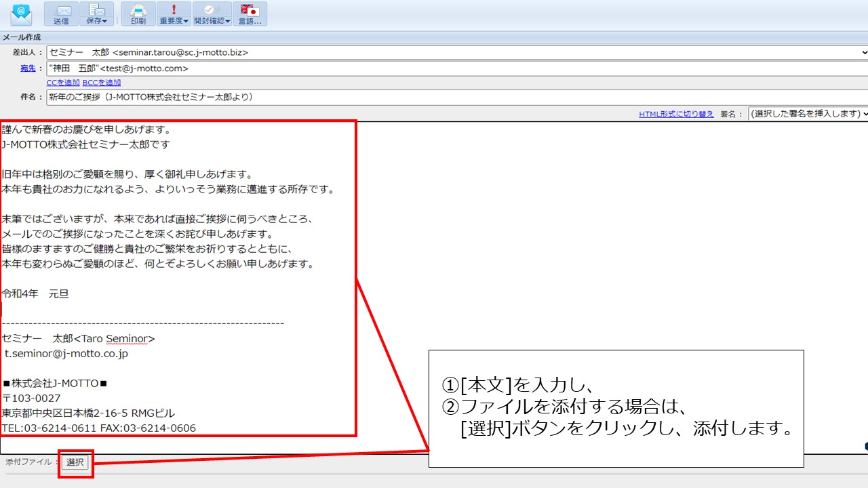The image size is (868, 488).
Task: Click the 宛先 recipient input field
Action: (457, 68)
